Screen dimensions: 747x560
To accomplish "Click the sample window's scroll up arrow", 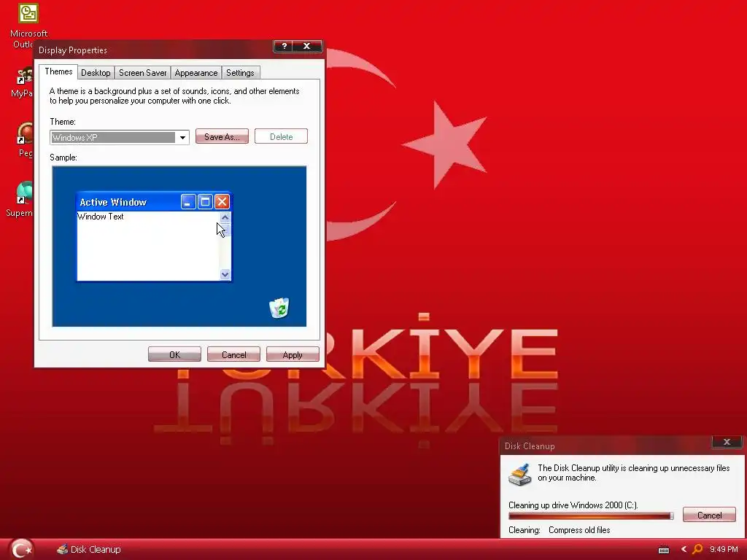I will 225,217.
